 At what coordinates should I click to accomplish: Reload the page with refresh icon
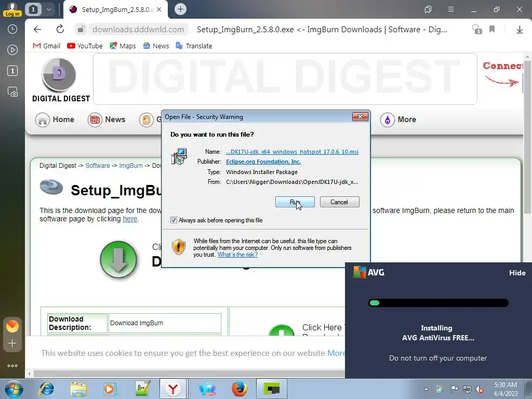(x=60, y=30)
